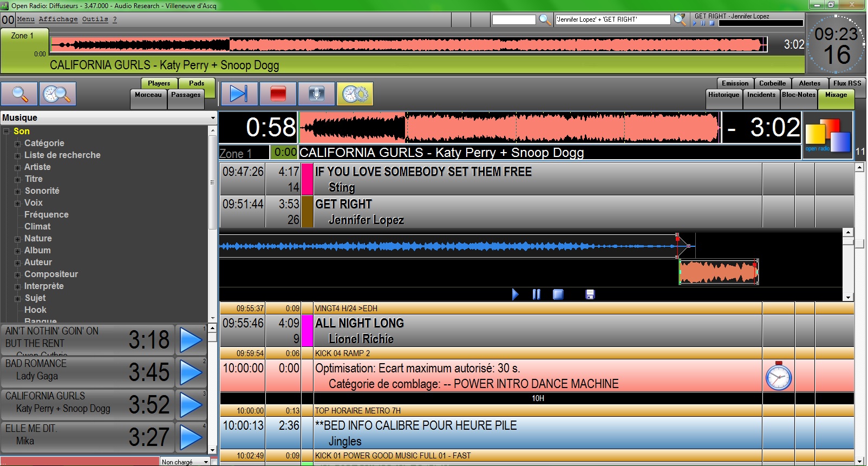This screenshot has height=466, width=868.
Task: Open the 'Non chargé' dropdown
Action: click(x=206, y=462)
